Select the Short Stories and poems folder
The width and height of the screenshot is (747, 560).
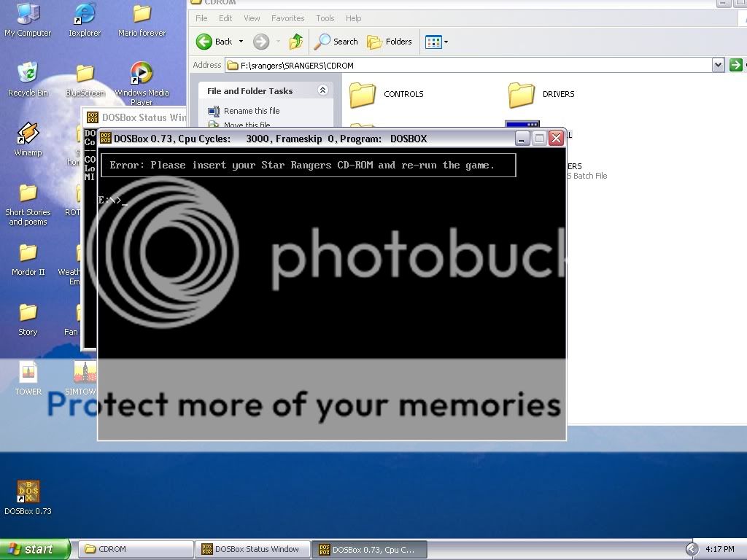(x=28, y=205)
